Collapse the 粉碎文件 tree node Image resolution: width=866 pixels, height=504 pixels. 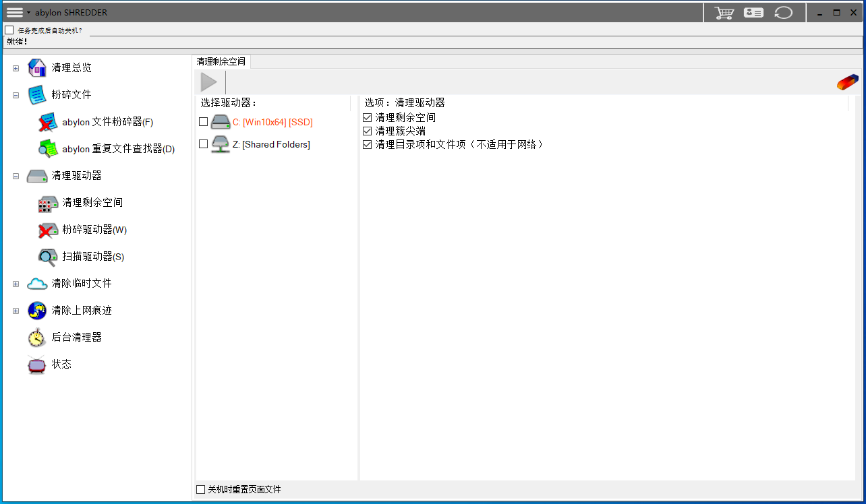pyautogui.click(x=16, y=95)
